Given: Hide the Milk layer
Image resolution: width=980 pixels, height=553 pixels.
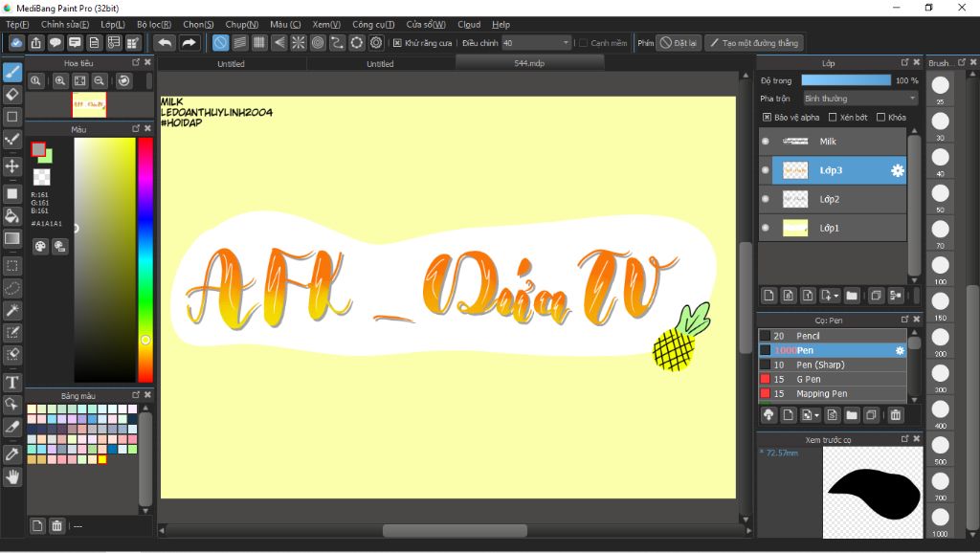Looking at the screenshot, I should pyautogui.click(x=765, y=142).
